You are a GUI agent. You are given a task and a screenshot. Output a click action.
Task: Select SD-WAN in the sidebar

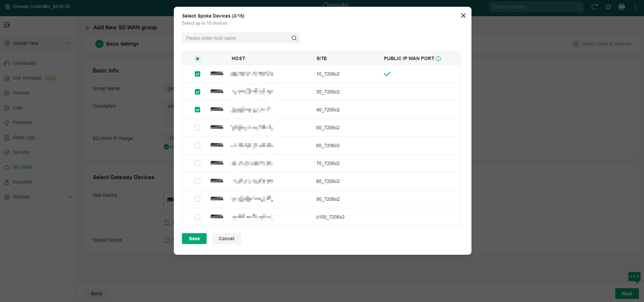pos(22,167)
